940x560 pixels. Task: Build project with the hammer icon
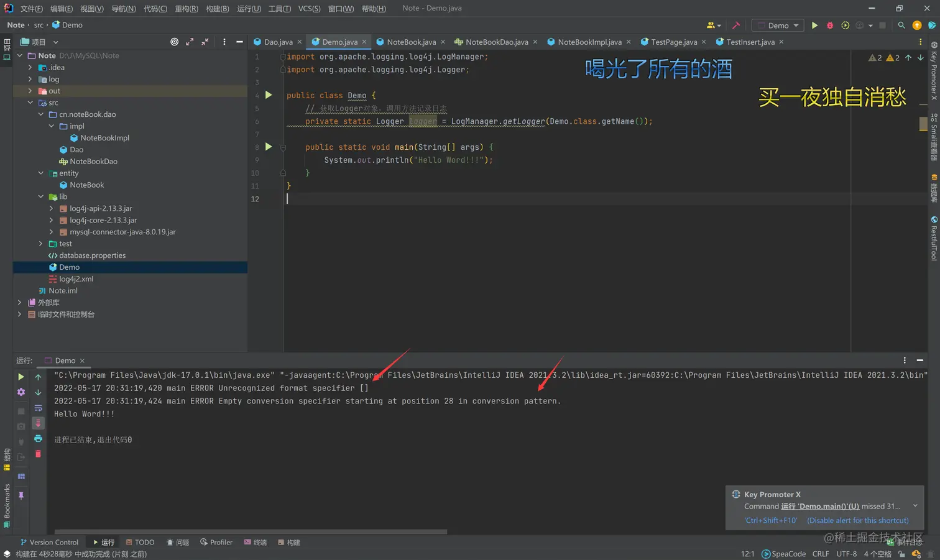pos(736,25)
